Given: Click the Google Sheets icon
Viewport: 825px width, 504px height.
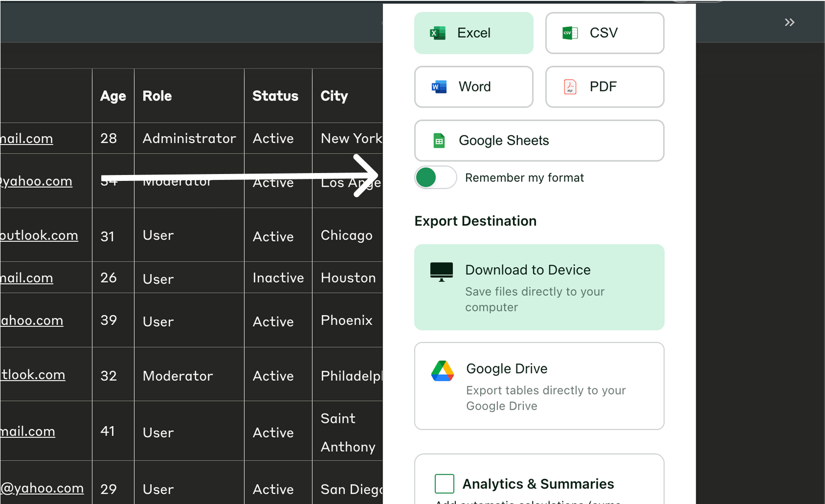Looking at the screenshot, I should pyautogui.click(x=439, y=140).
